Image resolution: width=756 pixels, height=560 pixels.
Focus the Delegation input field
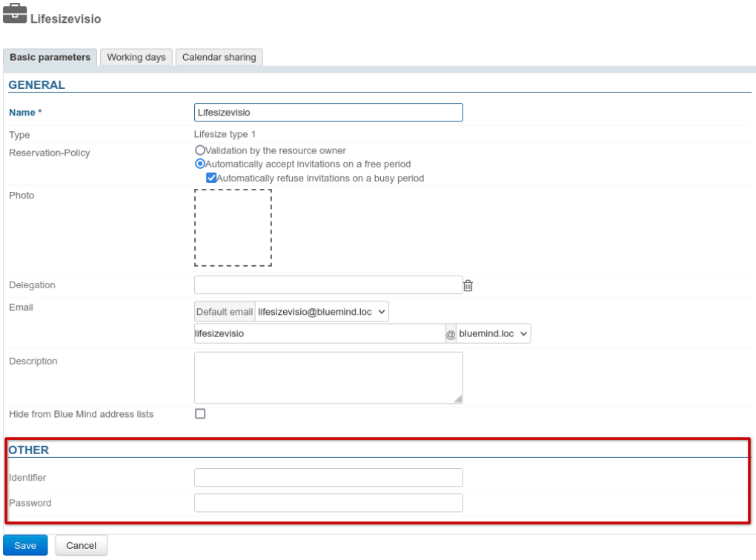point(328,285)
